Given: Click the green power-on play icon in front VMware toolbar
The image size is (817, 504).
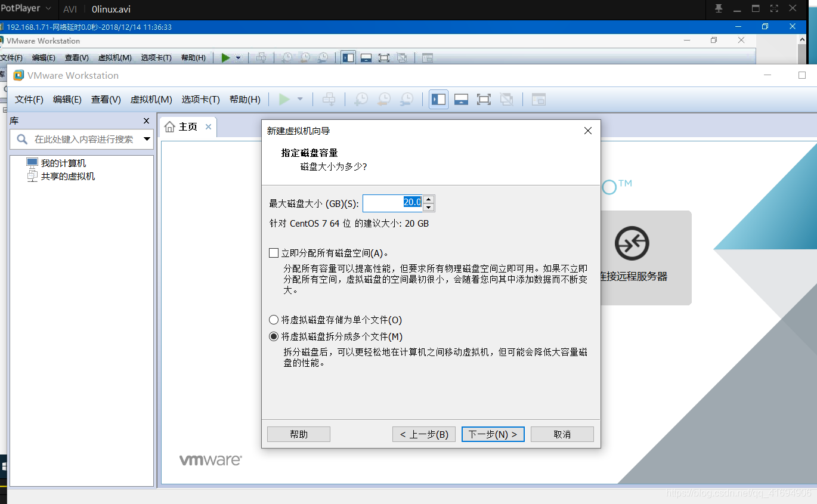Looking at the screenshot, I should [x=284, y=99].
